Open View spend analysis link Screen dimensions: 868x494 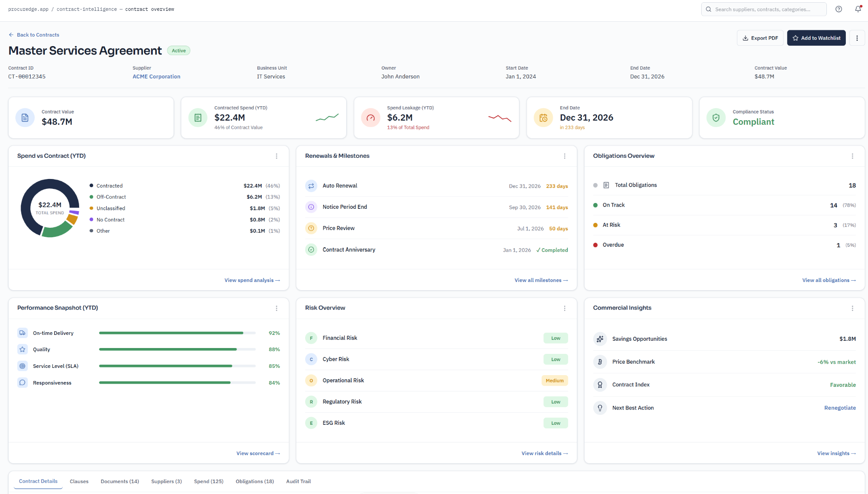point(252,280)
